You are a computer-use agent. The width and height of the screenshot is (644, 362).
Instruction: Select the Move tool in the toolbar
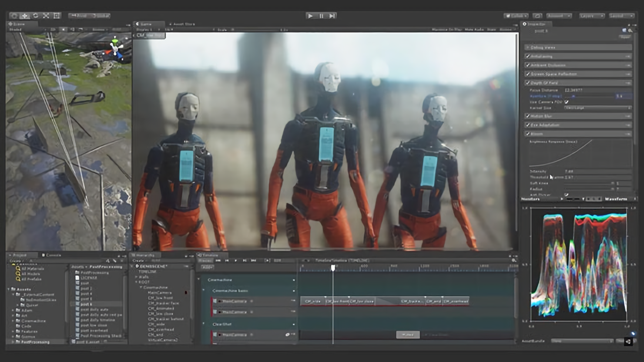pos(25,16)
